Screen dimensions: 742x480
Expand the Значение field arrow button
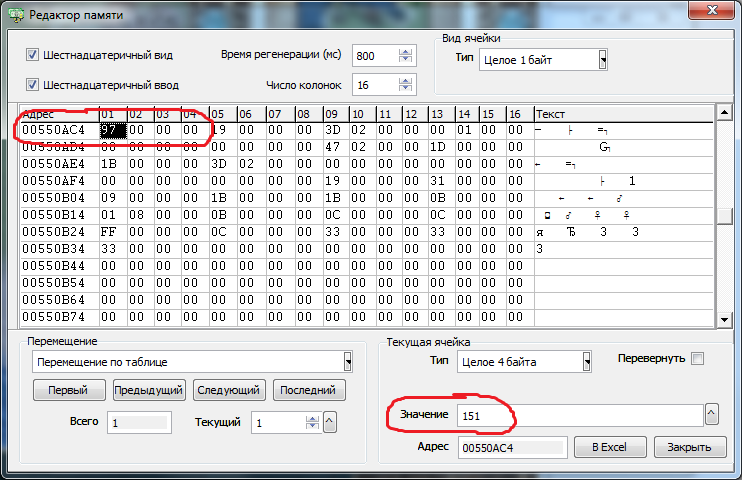click(x=712, y=415)
